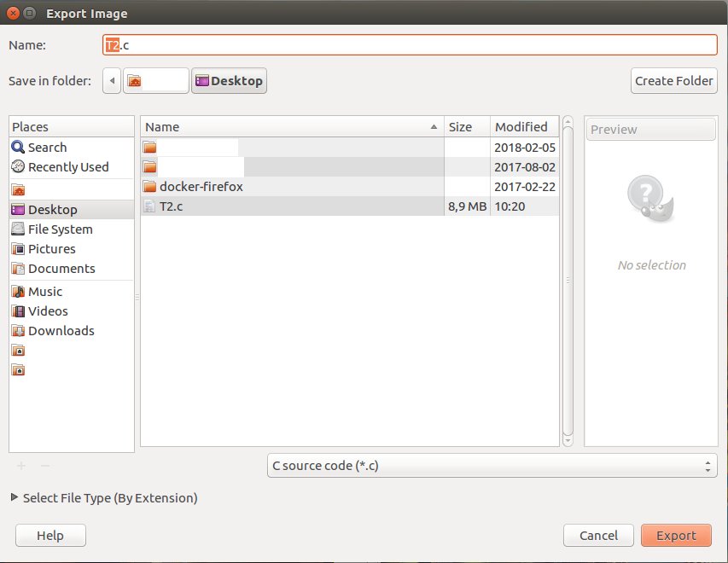Image resolution: width=728 pixels, height=563 pixels.
Task: Open the Videos folder shortcut
Action: [47, 311]
